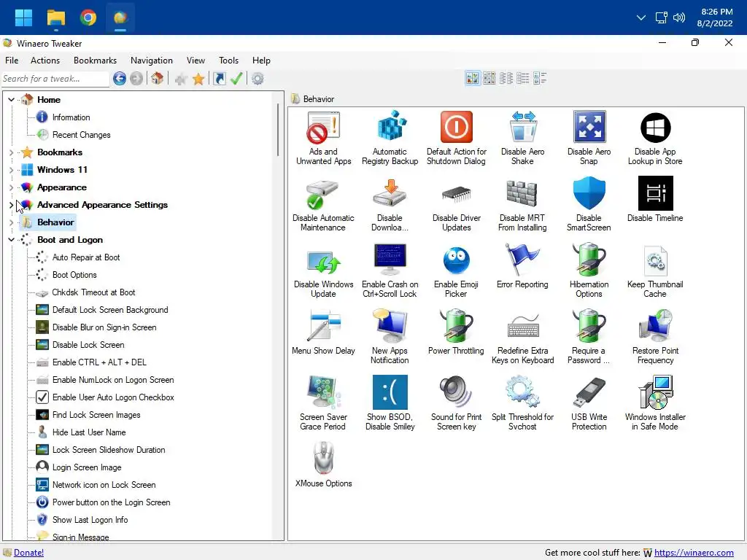Screen dimensions: 747x560
Task: Open Windows Installer in Safe Mode
Action: pos(655,402)
